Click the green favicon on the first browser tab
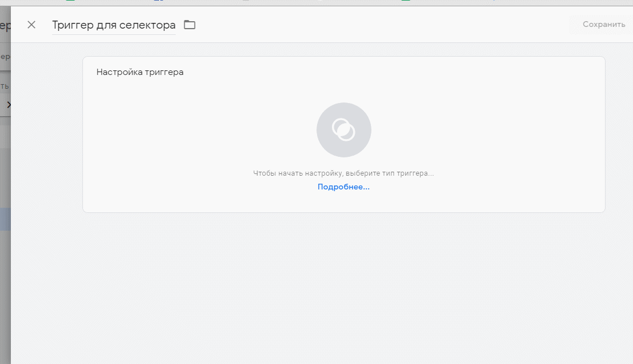 tap(70, 2)
